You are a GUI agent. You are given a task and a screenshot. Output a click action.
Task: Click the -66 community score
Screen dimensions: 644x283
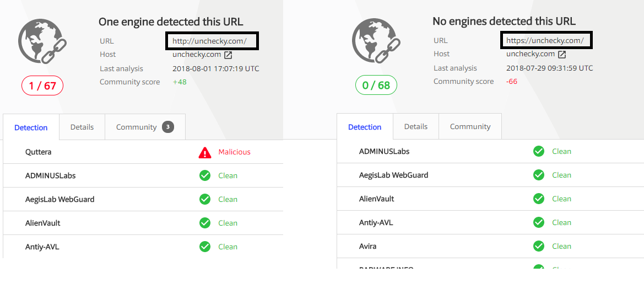(x=512, y=82)
